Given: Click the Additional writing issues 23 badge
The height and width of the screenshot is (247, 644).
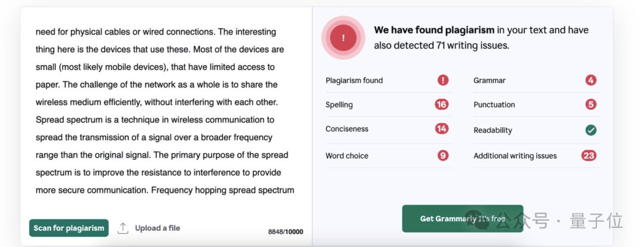Looking at the screenshot, I should 589,156.
